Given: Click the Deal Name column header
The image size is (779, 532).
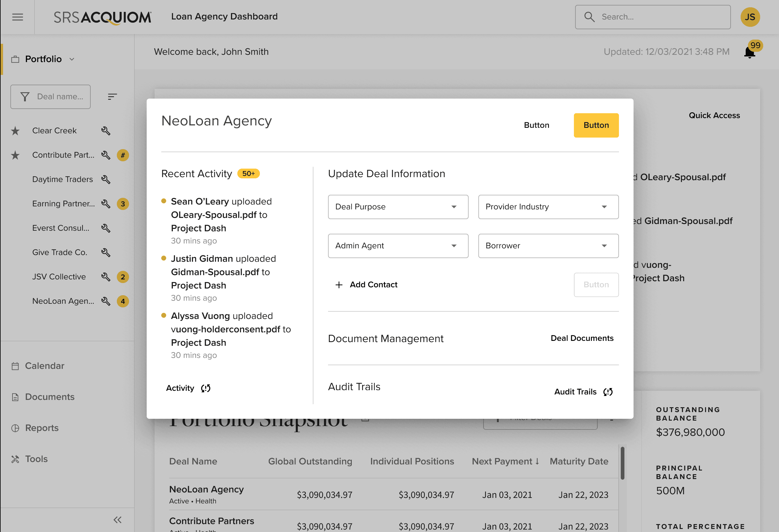Looking at the screenshot, I should coord(193,461).
